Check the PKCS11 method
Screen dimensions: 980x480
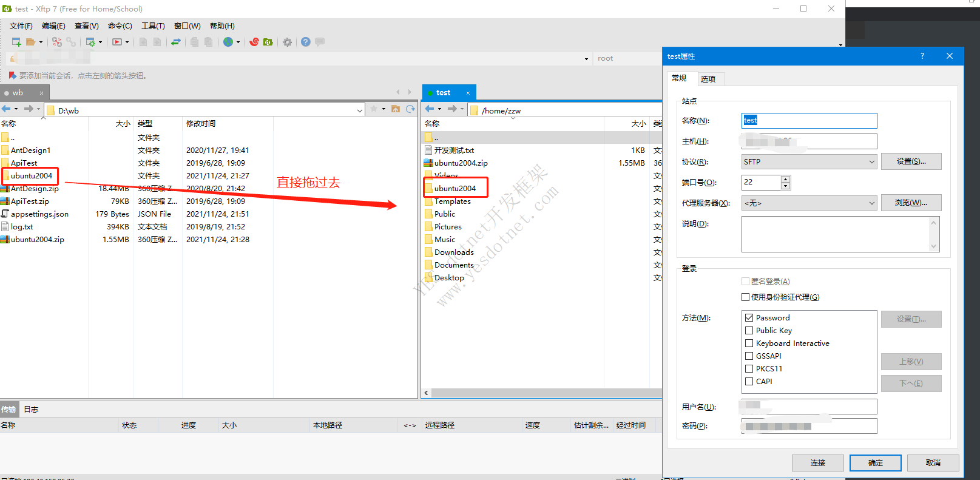pyautogui.click(x=749, y=369)
